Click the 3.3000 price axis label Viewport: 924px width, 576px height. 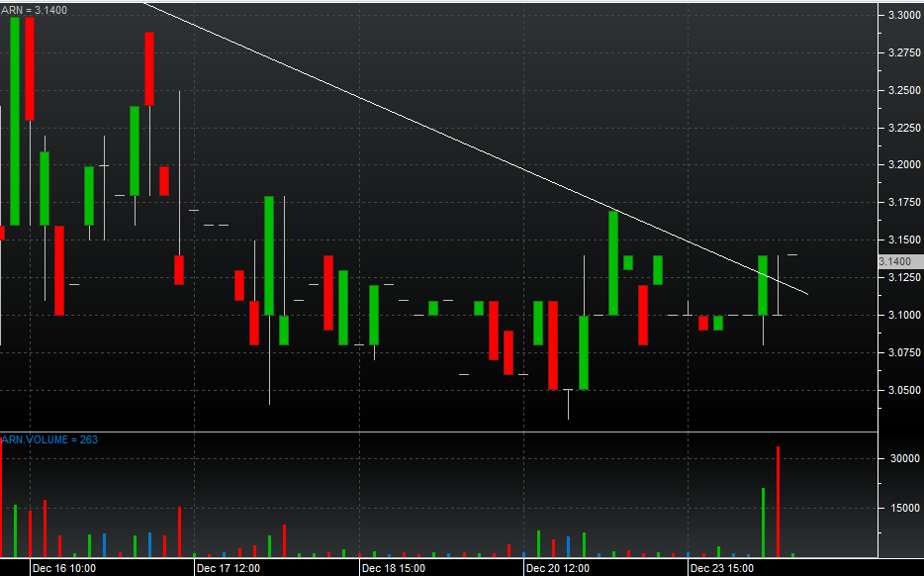[x=901, y=15]
